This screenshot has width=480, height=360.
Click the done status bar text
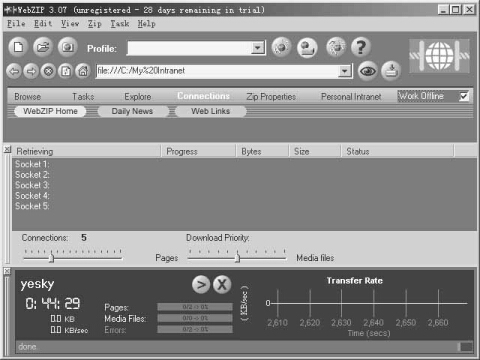tap(27, 347)
